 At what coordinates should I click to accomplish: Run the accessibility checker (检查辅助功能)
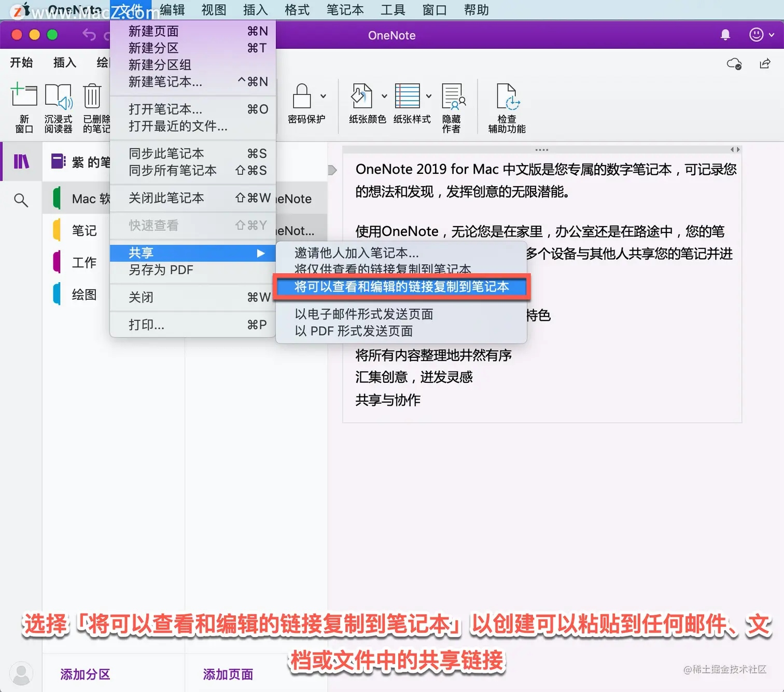pyautogui.click(x=507, y=107)
